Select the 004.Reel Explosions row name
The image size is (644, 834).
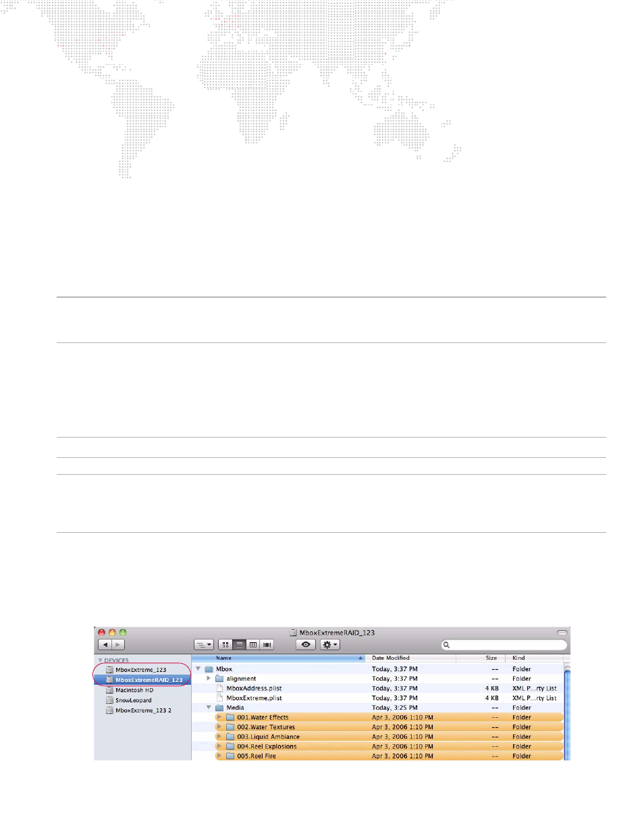click(x=267, y=746)
